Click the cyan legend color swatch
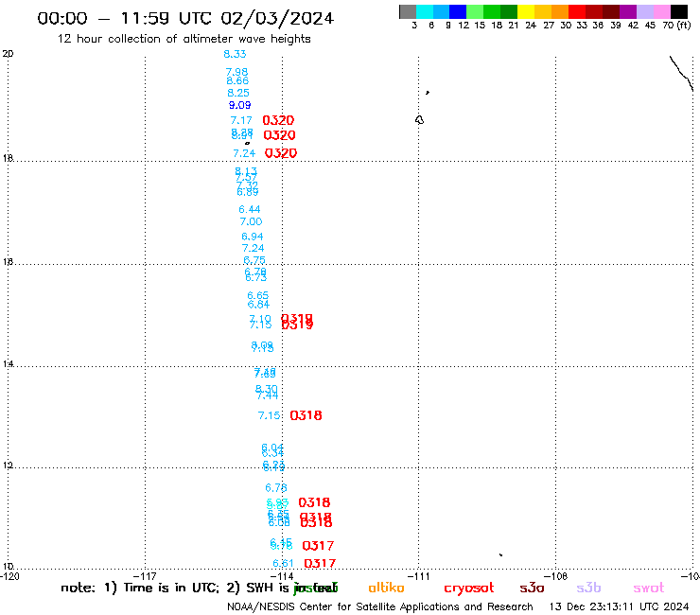Image resolution: width=700 pixels, height=615 pixels. point(425,11)
